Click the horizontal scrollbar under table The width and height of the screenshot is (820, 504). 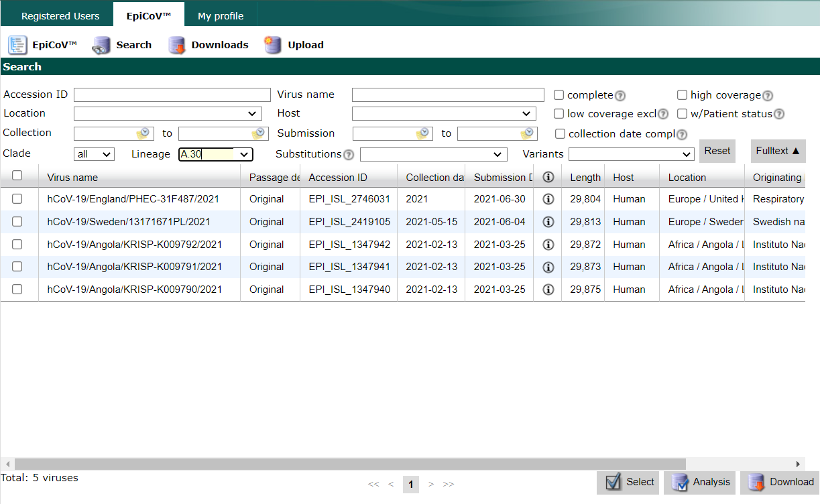(350, 464)
